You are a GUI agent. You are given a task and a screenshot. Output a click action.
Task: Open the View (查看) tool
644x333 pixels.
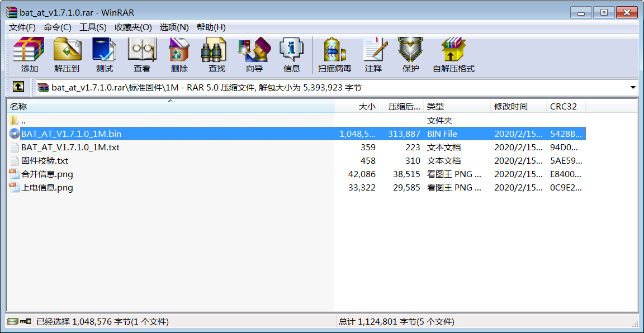141,50
